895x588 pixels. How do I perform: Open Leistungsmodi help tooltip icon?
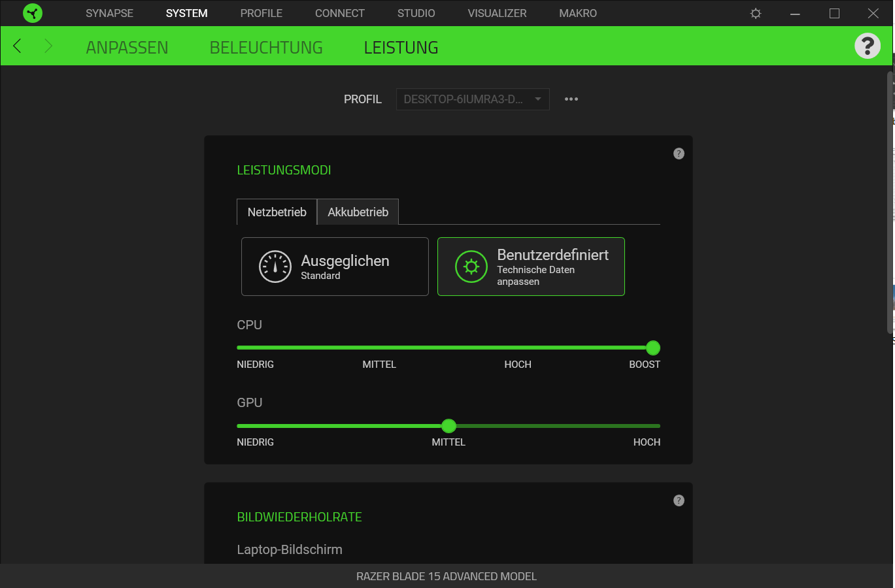679,154
